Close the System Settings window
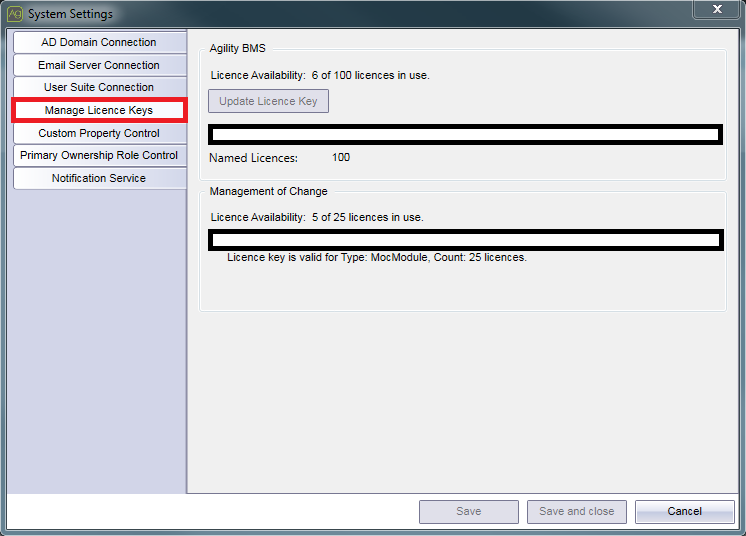 (717, 9)
